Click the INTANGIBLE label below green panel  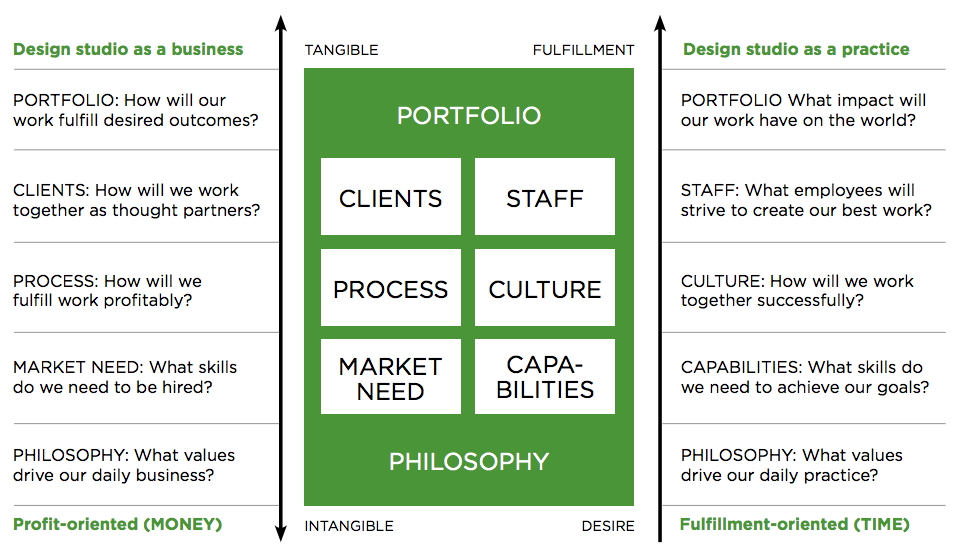[349, 526]
